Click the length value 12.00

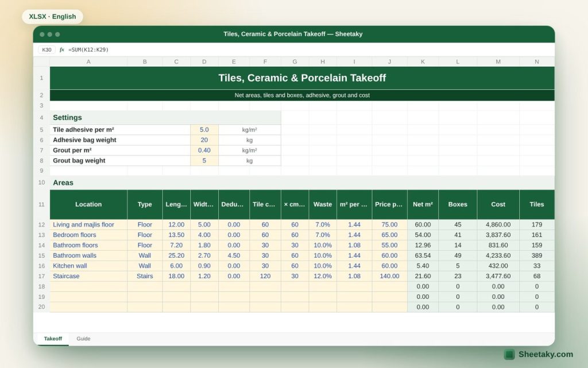[176, 225]
